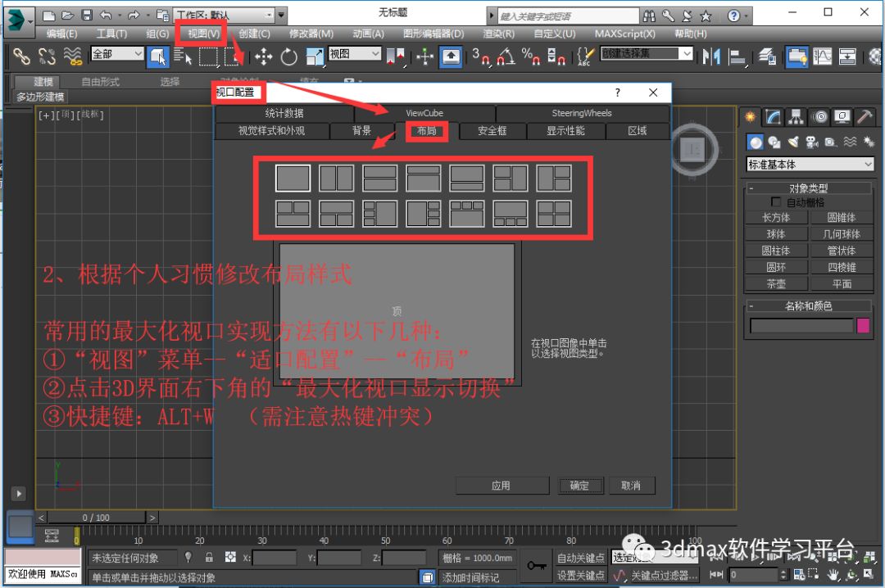Choose the four equal viewports layout thumbnail
885x588 pixels.
point(554,214)
